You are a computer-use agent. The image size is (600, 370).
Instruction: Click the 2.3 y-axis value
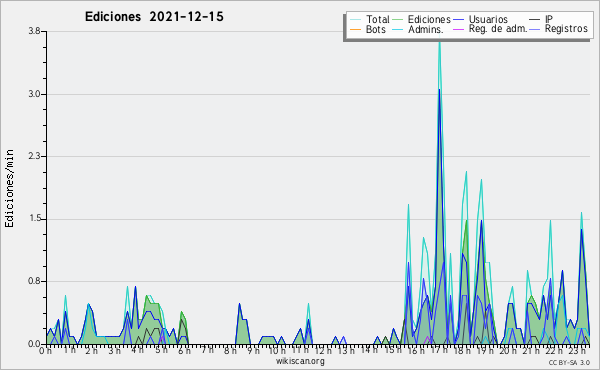(34, 156)
